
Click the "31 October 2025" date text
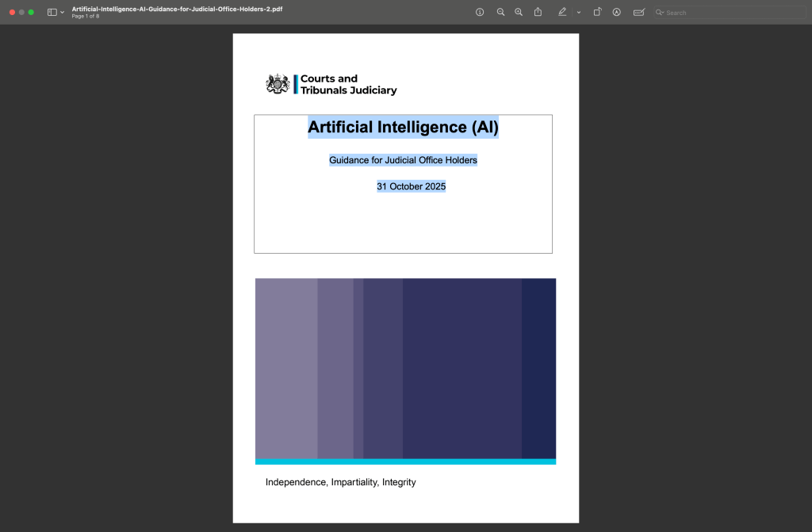pyautogui.click(x=411, y=187)
